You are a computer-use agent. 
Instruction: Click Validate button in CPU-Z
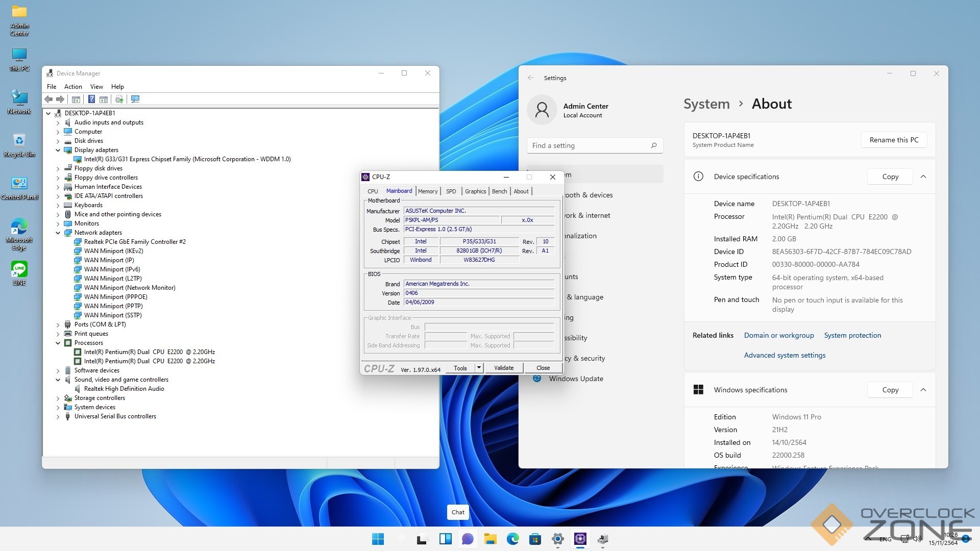[x=503, y=368]
